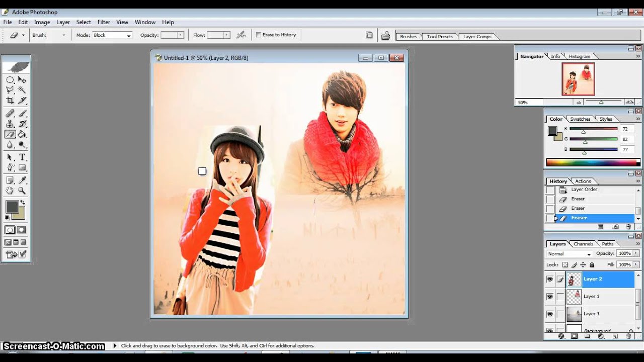This screenshot has width=644, height=362.
Task: Click create new layer icon in Layers panel
Action: pyautogui.click(x=615, y=336)
